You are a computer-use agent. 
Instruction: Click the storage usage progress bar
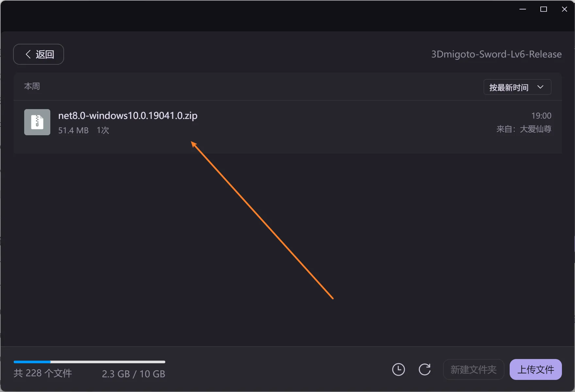click(x=89, y=362)
